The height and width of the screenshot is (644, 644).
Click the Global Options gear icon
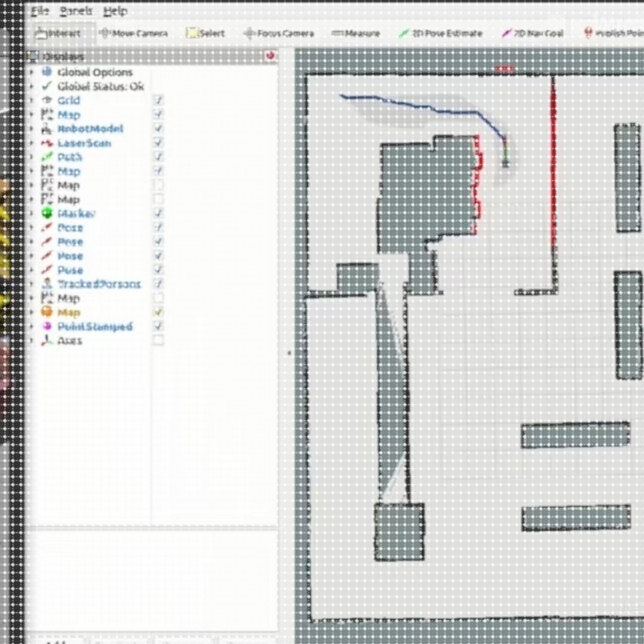pos(47,72)
